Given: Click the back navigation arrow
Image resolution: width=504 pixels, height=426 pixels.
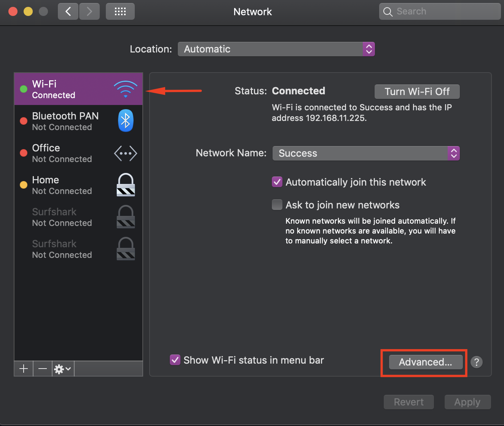Looking at the screenshot, I should pyautogui.click(x=68, y=11).
